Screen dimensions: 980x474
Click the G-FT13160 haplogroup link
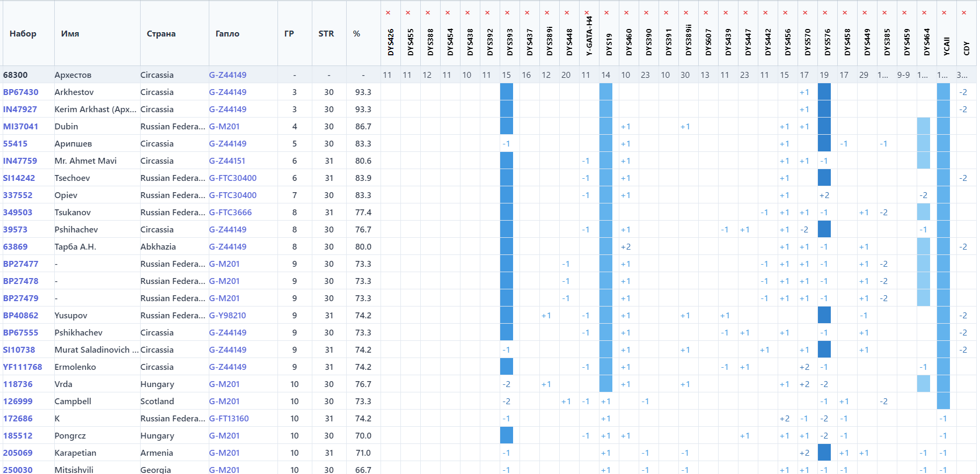229,419
